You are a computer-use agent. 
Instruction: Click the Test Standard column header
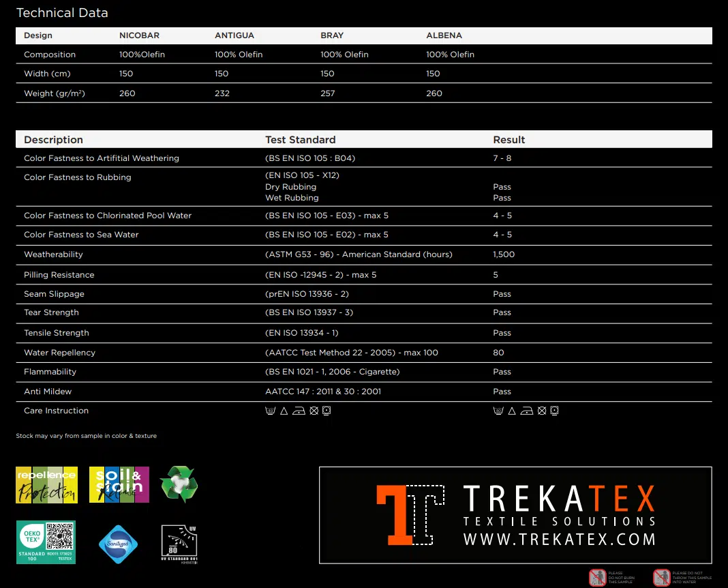click(x=300, y=140)
